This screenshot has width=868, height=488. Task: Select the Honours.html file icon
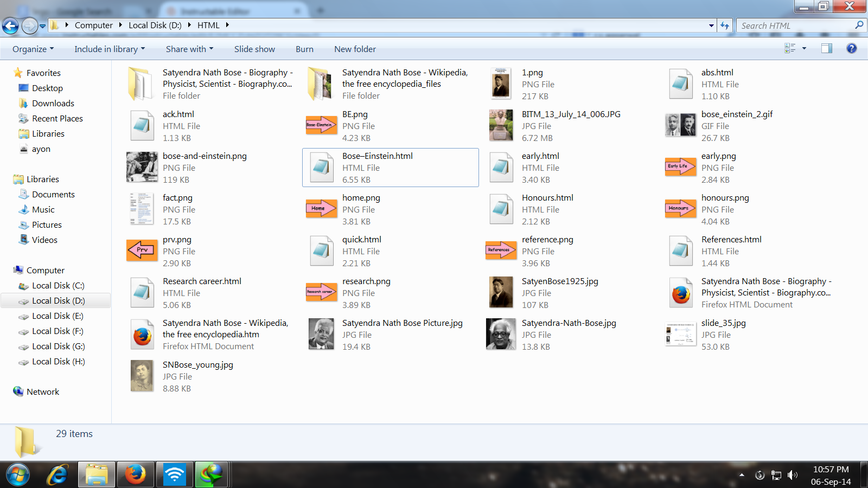pos(501,209)
